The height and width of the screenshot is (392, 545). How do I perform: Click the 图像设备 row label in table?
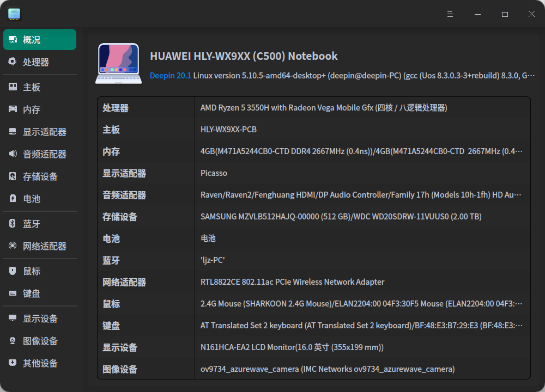[x=120, y=370]
